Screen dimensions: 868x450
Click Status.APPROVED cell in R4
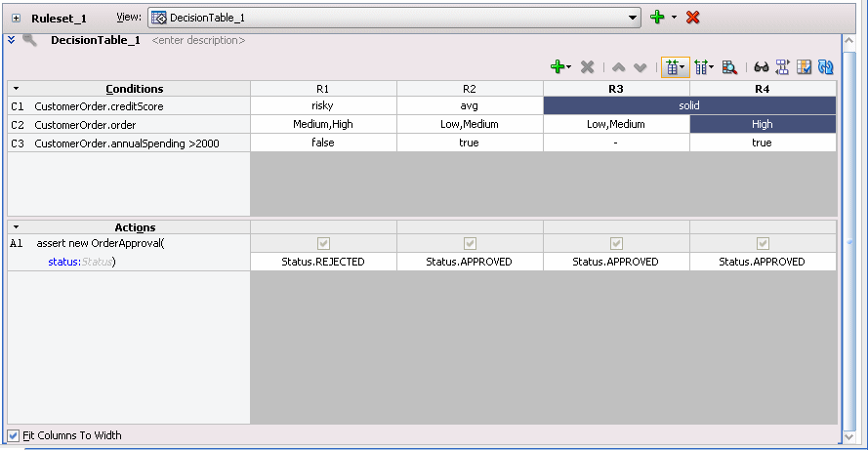763,262
